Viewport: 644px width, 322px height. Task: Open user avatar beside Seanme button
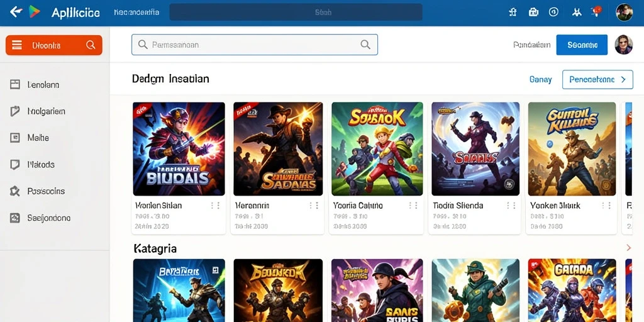coord(623,45)
